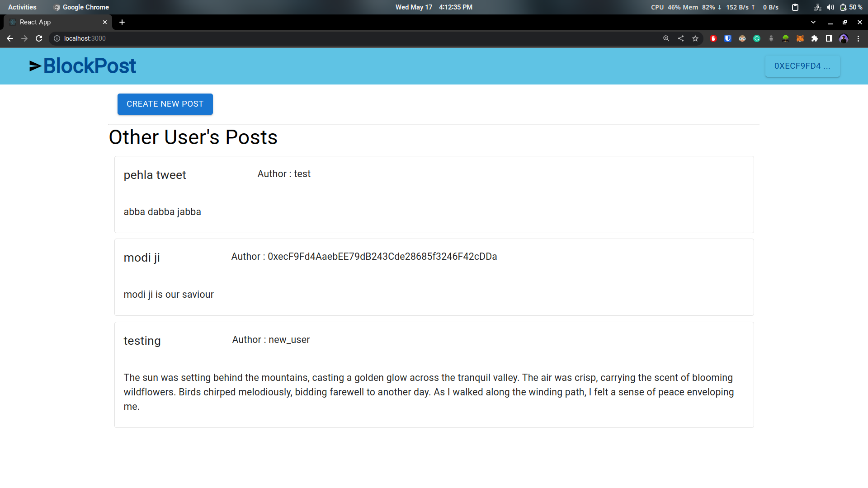Image resolution: width=868 pixels, height=488 pixels.
Task: Open the Chrome three-dot menu
Action: click(x=858, y=38)
